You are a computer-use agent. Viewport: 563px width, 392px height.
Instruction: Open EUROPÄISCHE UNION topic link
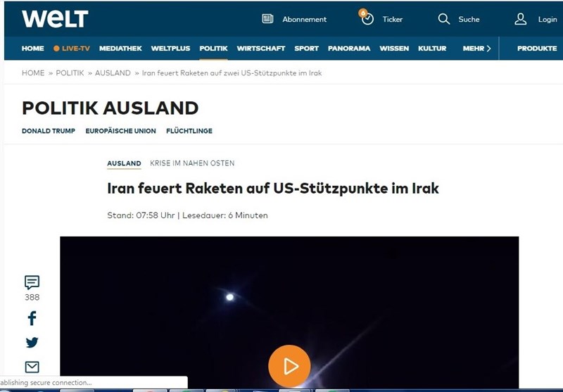point(120,131)
